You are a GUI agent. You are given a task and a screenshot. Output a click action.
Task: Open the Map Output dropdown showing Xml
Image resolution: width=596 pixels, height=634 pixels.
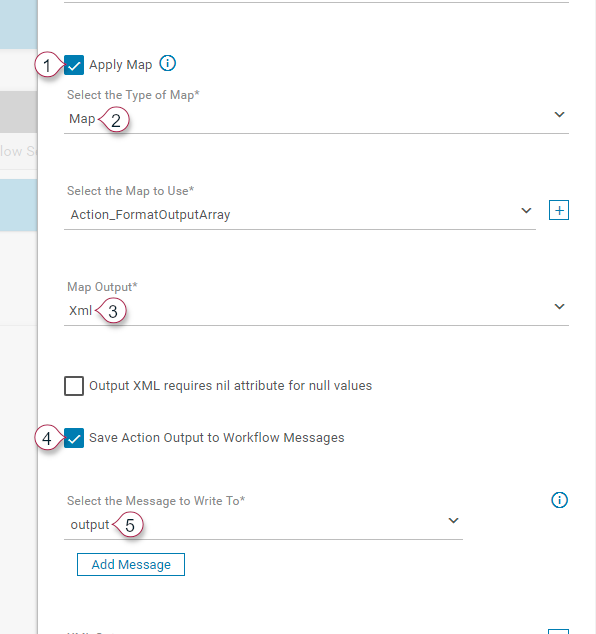pyautogui.click(x=316, y=311)
